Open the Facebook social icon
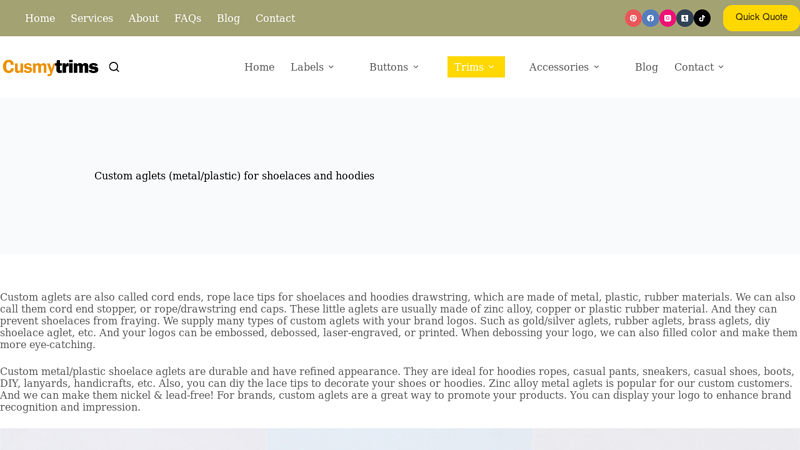800x450 pixels. [x=650, y=18]
